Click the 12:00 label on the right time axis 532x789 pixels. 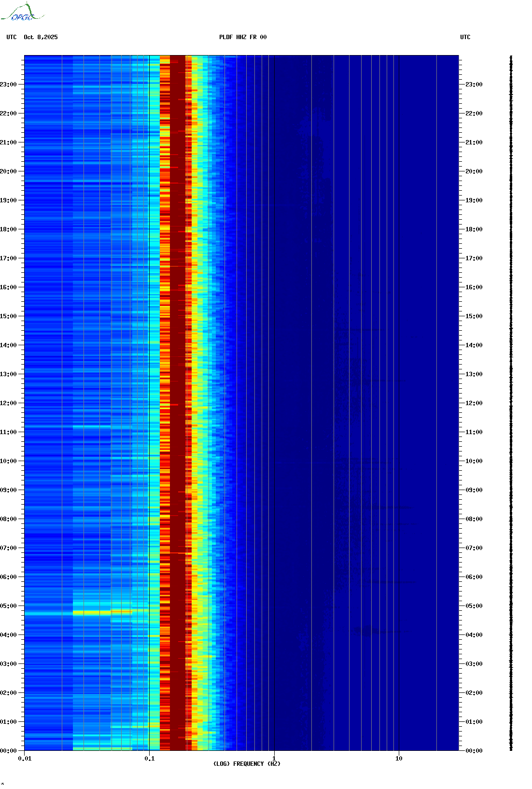click(474, 403)
